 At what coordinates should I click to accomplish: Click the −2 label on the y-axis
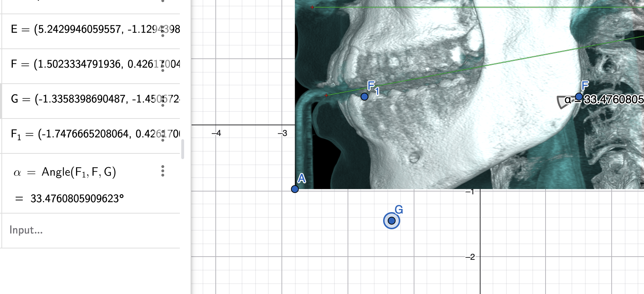tap(470, 257)
